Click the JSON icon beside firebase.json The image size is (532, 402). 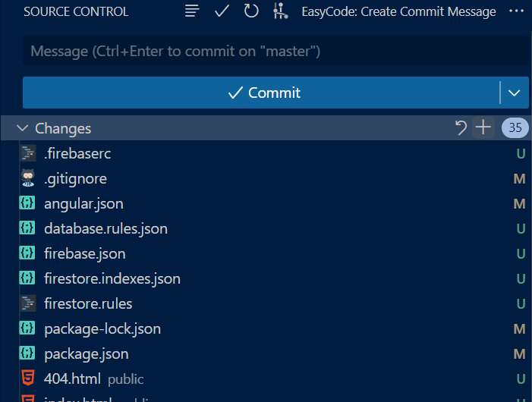click(x=27, y=253)
